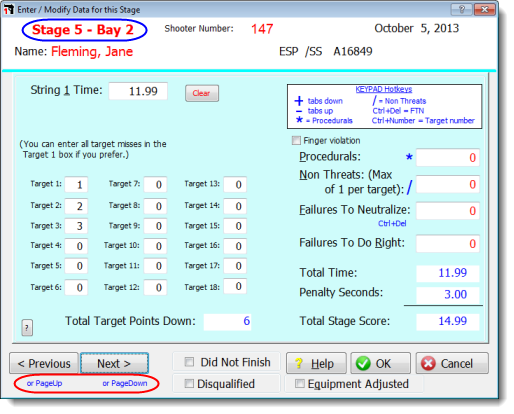Go back with the Previous button
The image size is (514, 414).
(x=44, y=363)
